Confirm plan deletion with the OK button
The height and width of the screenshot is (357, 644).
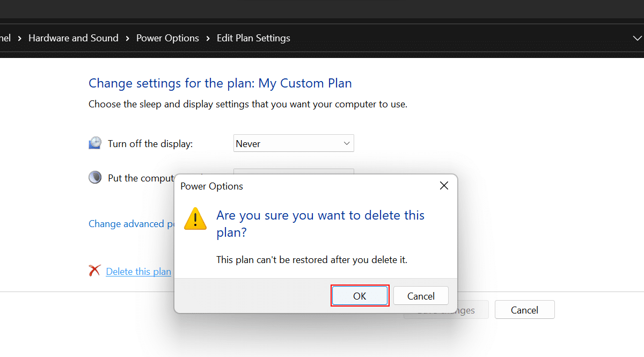(x=360, y=296)
